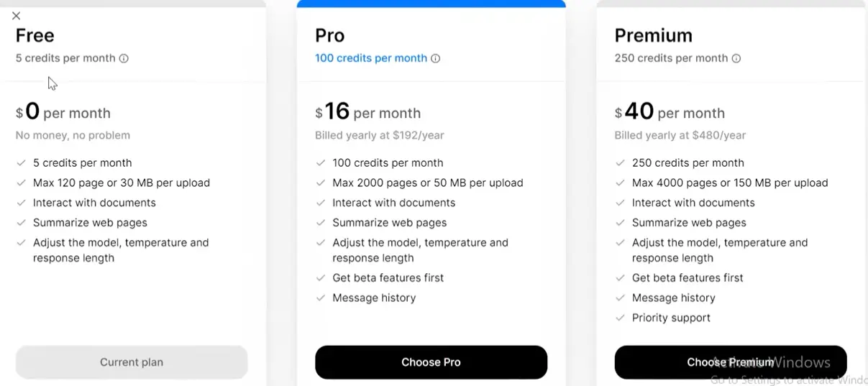Image resolution: width=868 pixels, height=386 pixels.
Task: Click checkmark beside Max 120 page upload
Action: pos(22,183)
